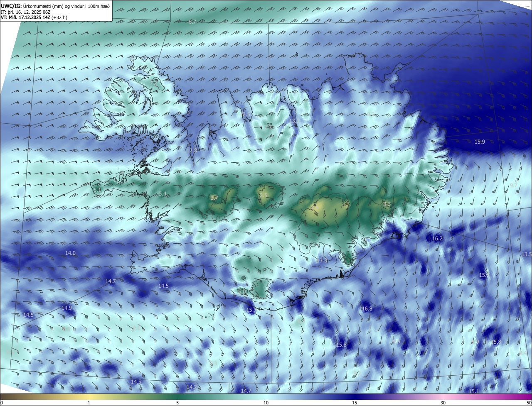Click the 12.8 value on the map
This screenshot has height=406, width=532.
(192, 151)
